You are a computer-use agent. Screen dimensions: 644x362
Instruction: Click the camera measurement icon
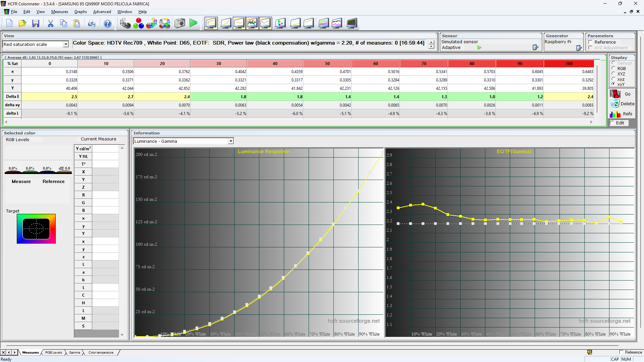[x=180, y=23]
